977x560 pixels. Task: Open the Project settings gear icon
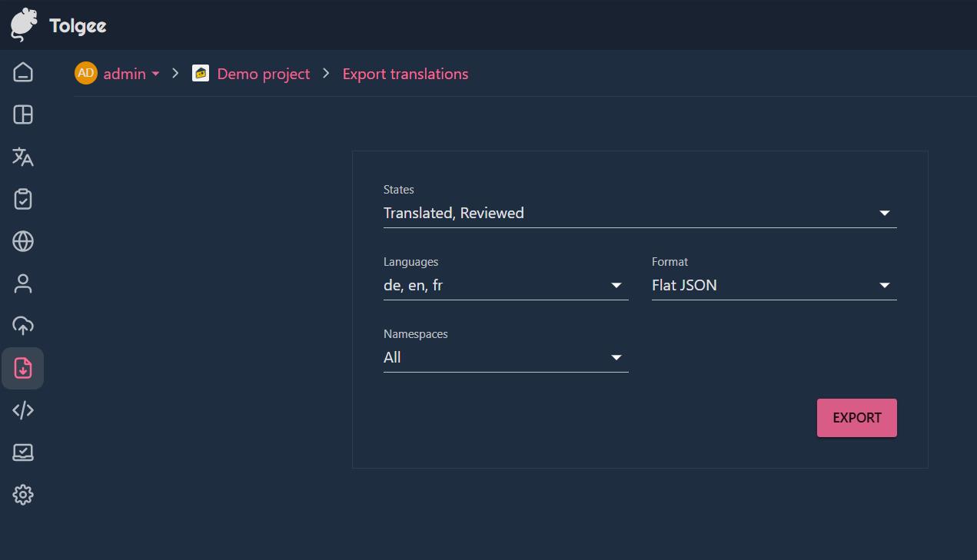tap(23, 495)
